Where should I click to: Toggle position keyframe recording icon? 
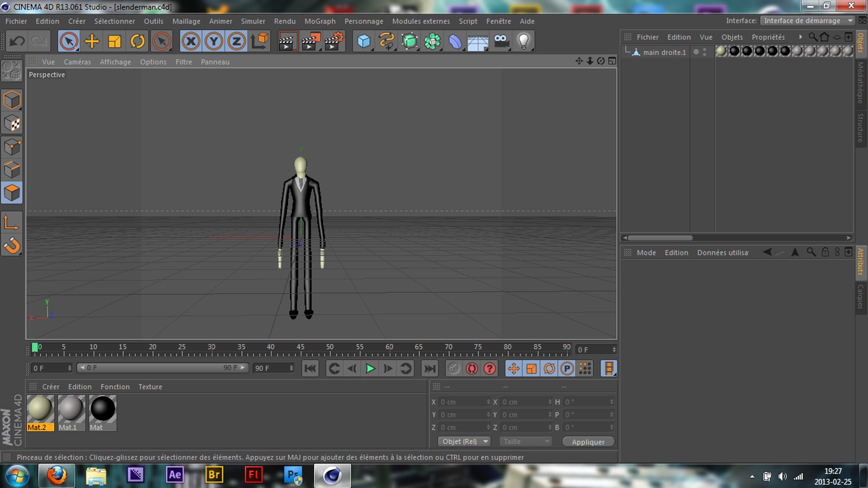[514, 369]
